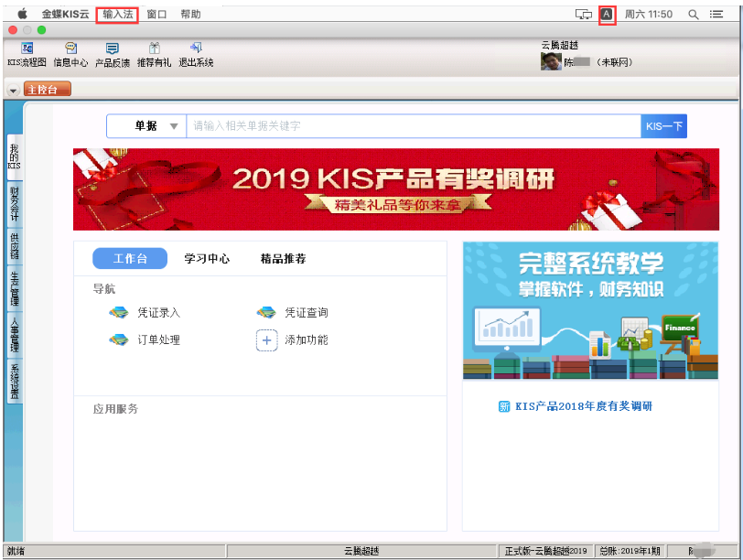Click the 就绪 status text

(x=16, y=551)
